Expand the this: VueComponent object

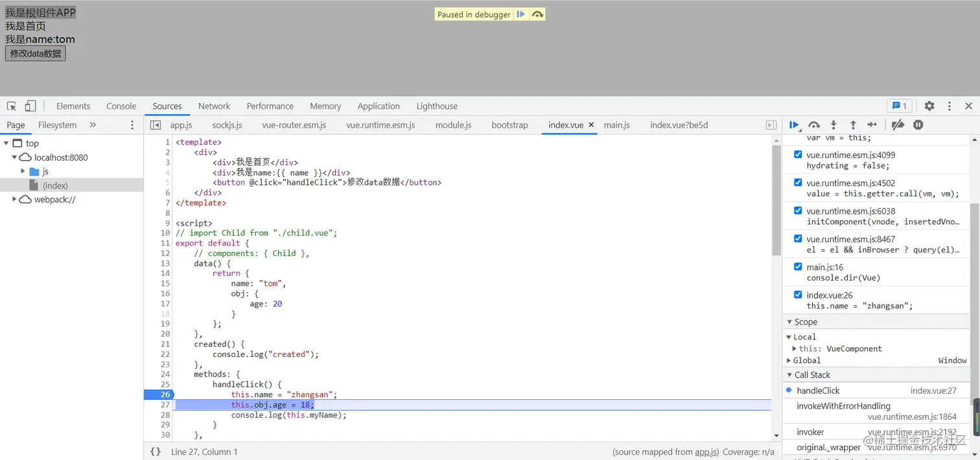tap(795, 349)
